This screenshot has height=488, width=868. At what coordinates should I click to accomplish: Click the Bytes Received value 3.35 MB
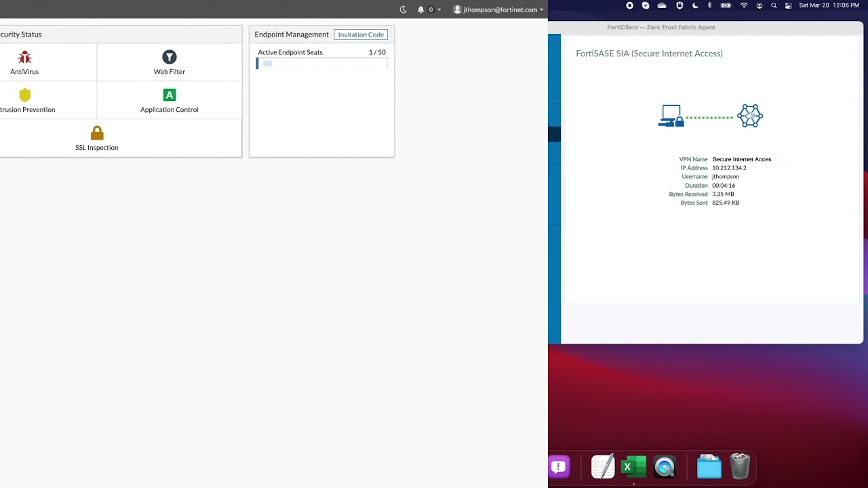723,195
